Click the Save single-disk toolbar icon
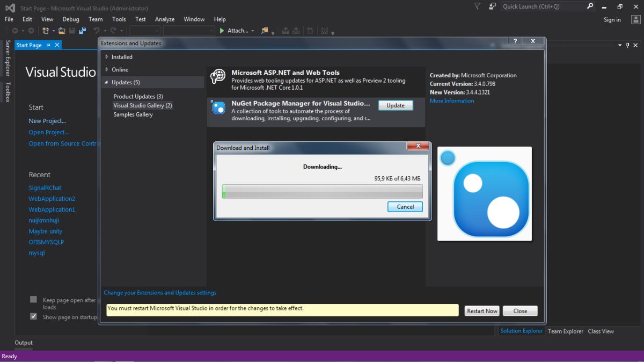 (72, 31)
